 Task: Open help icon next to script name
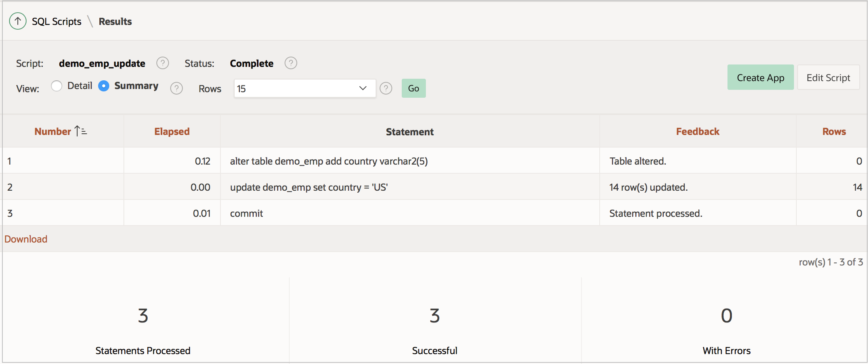tap(162, 63)
